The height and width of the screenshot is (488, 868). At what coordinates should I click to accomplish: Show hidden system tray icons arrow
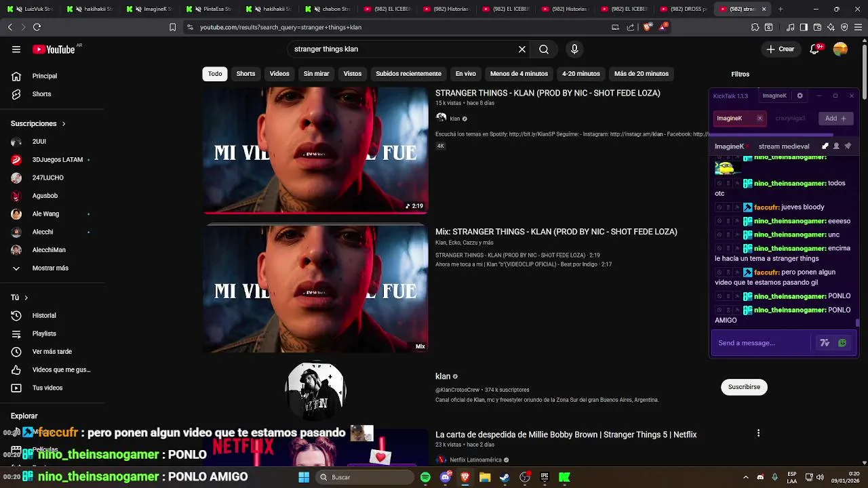[x=745, y=477]
